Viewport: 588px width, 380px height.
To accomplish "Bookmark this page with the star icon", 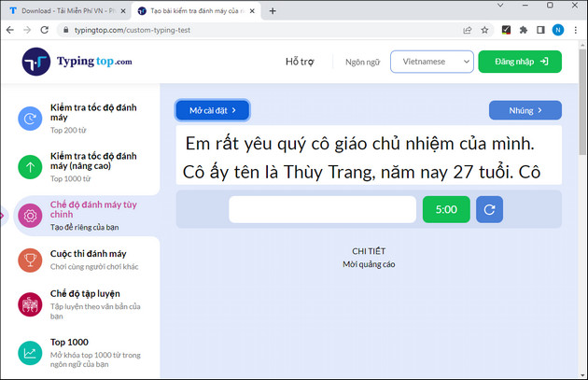I will [484, 30].
